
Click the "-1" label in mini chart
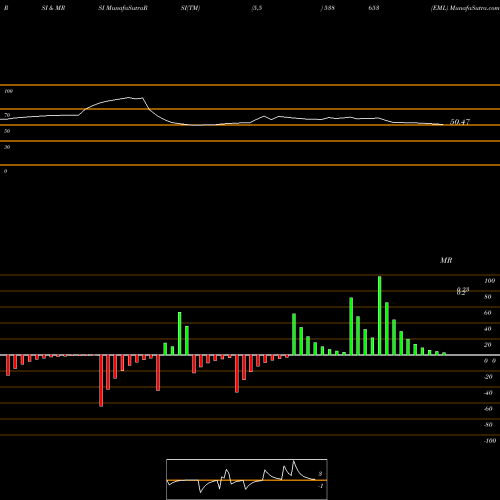[321, 486]
